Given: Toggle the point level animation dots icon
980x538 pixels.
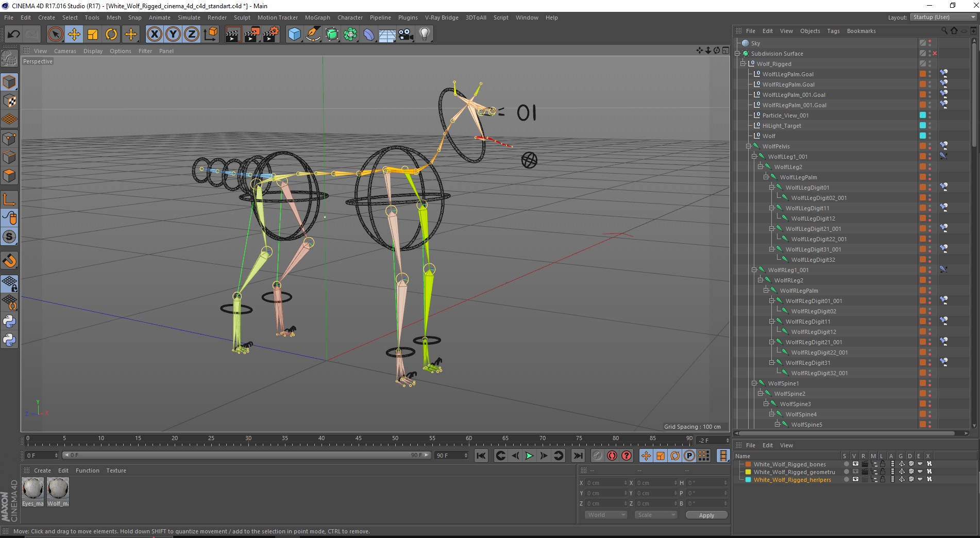Looking at the screenshot, I should (704, 456).
